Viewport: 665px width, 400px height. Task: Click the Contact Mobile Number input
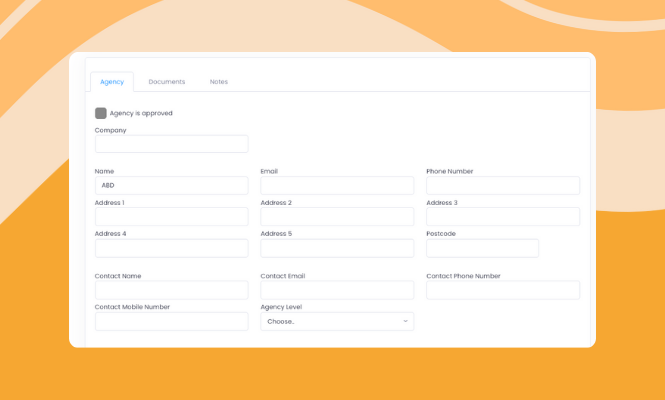[x=171, y=321]
